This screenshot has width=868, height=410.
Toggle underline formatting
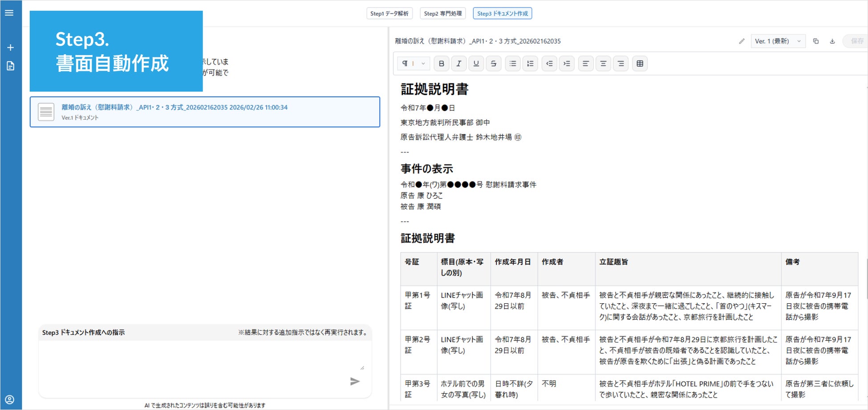pyautogui.click(x=476, y=64)
